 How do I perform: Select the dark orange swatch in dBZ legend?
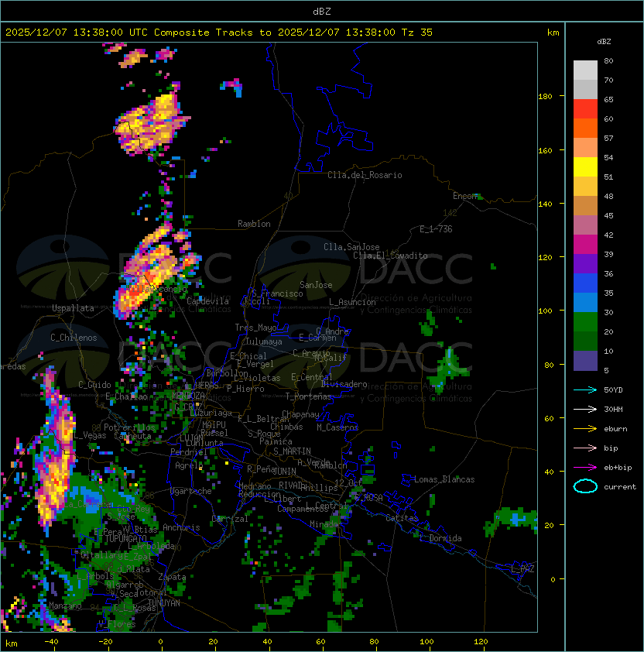[x=585, y=128]
